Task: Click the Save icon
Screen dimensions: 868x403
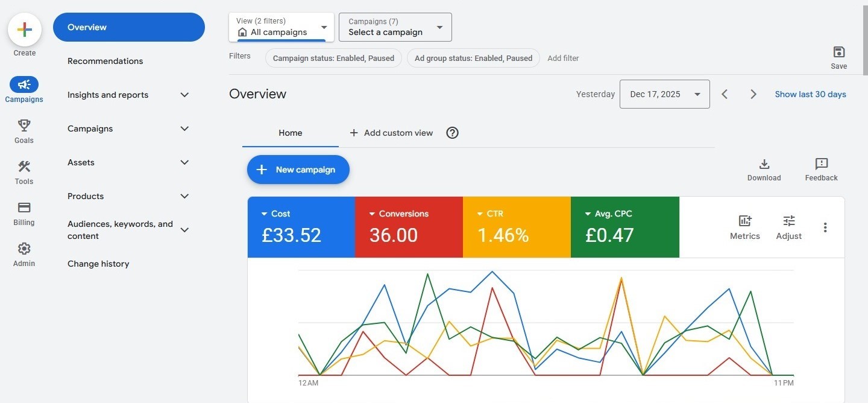Action: (x=838, y=52)
